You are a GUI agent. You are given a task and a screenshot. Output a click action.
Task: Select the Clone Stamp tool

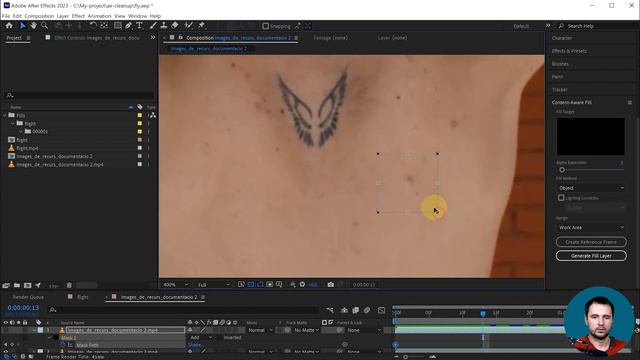(164, 25)
